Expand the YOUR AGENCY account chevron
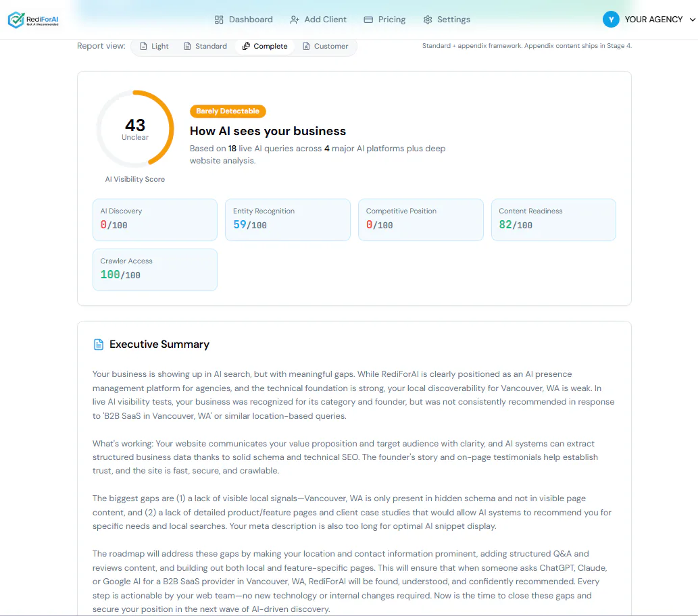This screenshot has width=698, height=616. point(692,20)
